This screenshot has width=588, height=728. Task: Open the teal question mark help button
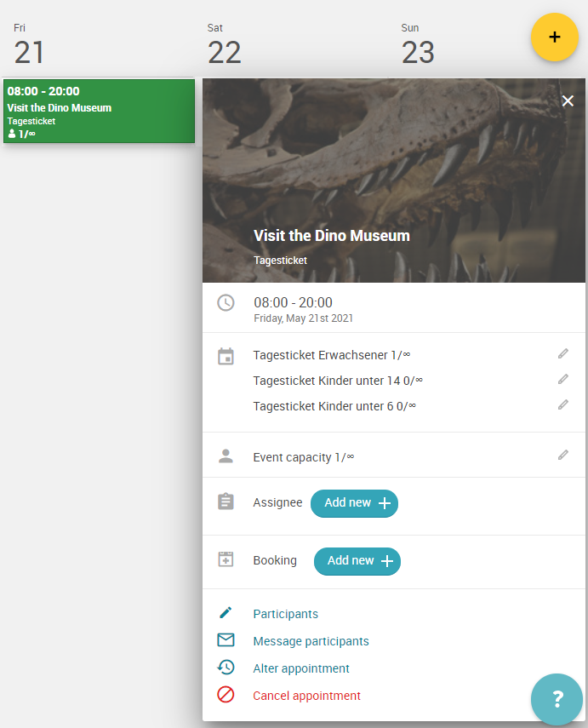pos(557,699)
